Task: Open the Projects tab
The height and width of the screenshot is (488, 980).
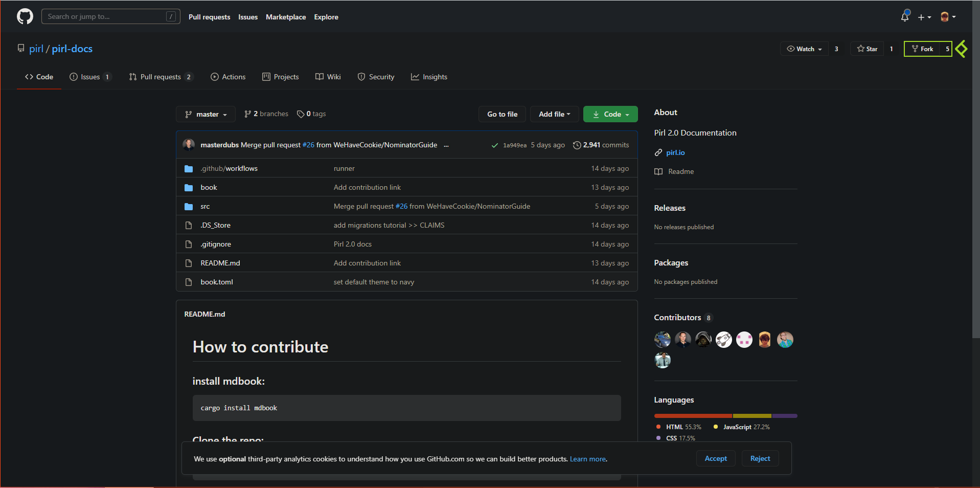Action: point(280,77)
